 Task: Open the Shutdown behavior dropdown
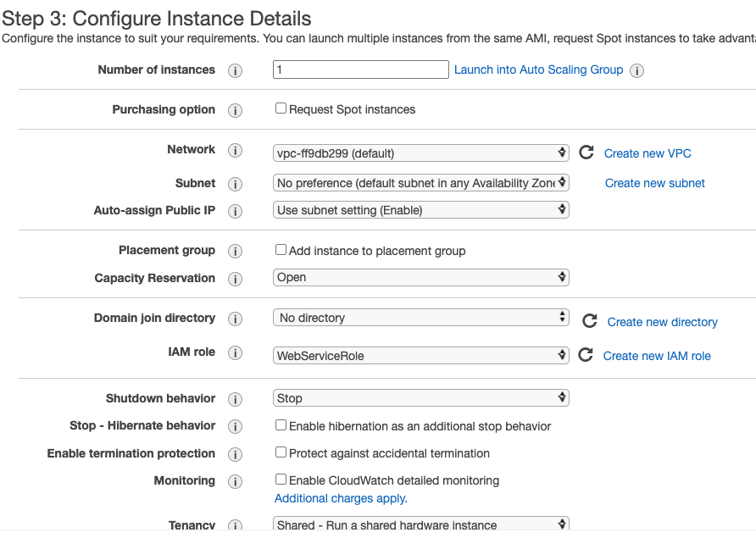(x=421, y=398)
